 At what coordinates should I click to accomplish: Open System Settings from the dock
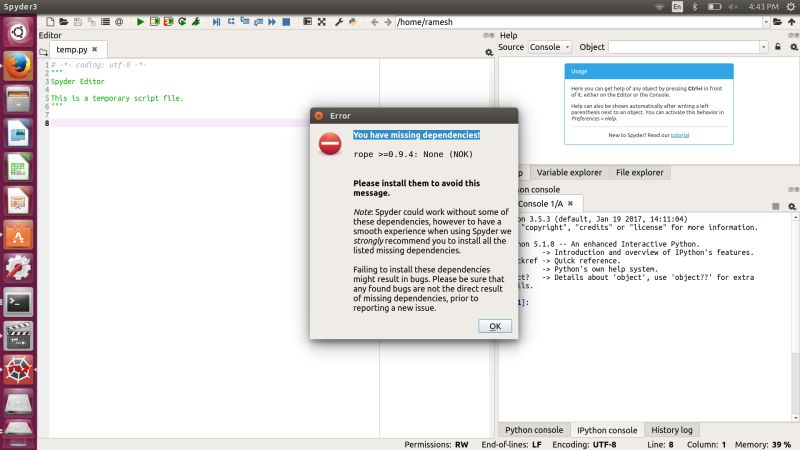pos(18,269)
